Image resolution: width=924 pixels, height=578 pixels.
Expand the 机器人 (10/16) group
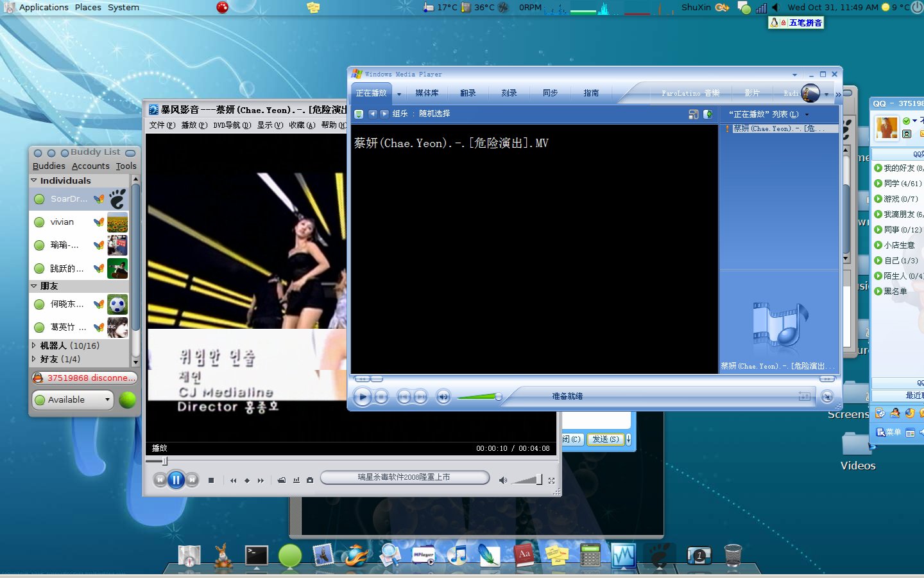pos(34,346)
